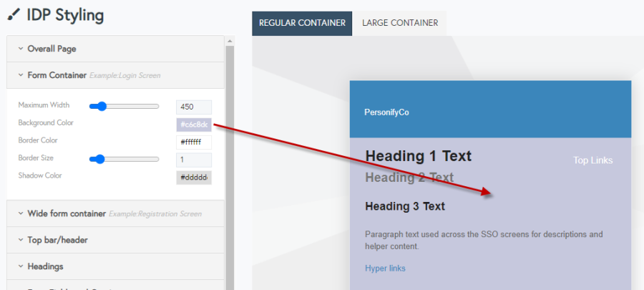The height and width of the screenshot is (290, 644).
Task: Click the paintbrush icon beside IDP Styling
Action: point(14,15)
